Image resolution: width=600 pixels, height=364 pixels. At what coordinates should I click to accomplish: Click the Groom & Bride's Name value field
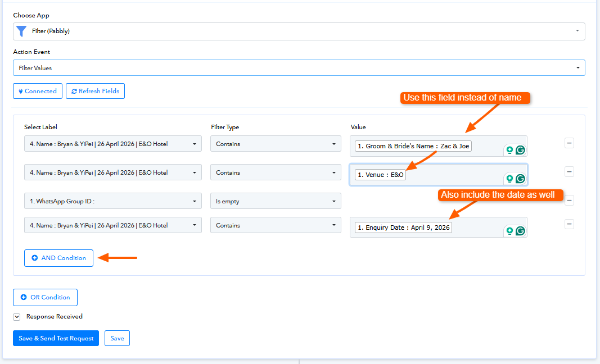point(439,146)
